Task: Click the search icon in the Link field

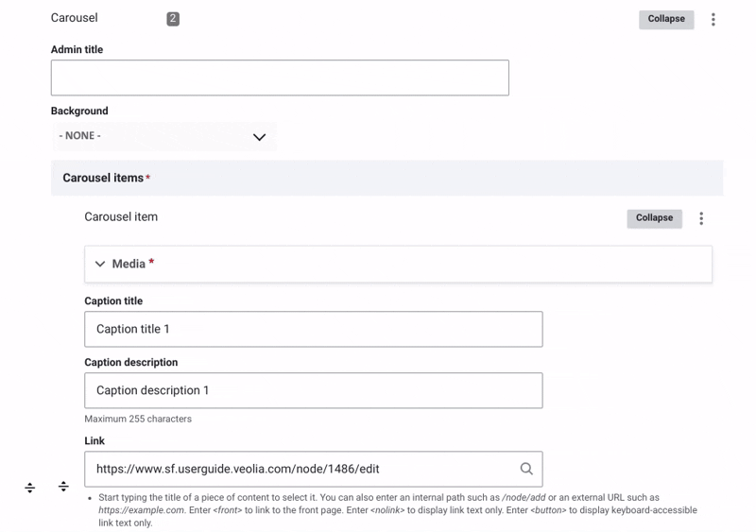Action: click(x=526, y=469)
